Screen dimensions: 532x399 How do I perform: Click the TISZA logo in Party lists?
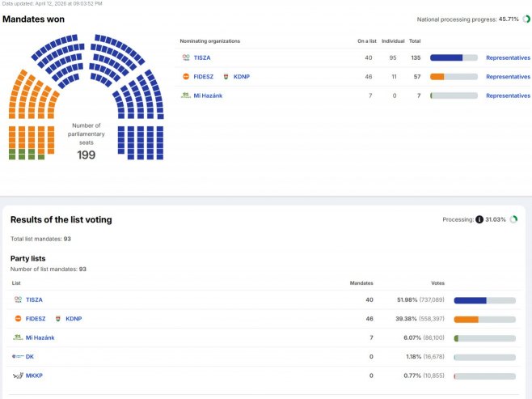(18, 299)
